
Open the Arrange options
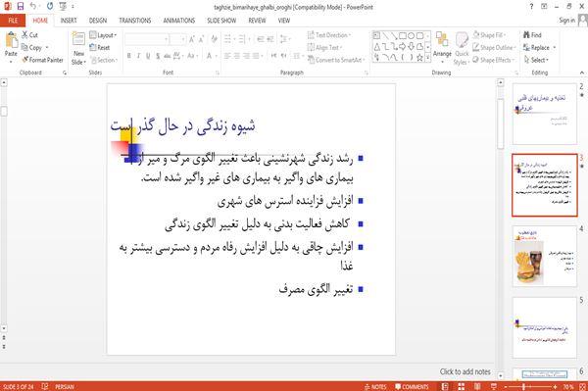442,47
